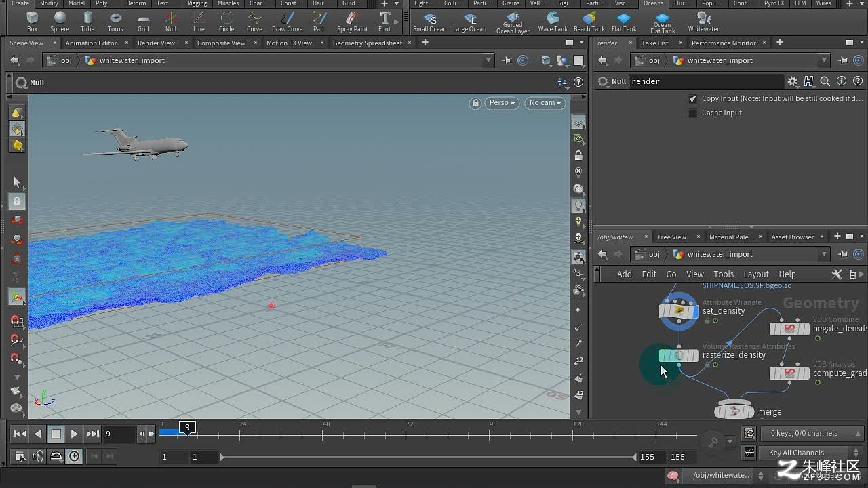Play the animation in reverse

(x=38, y=434)
